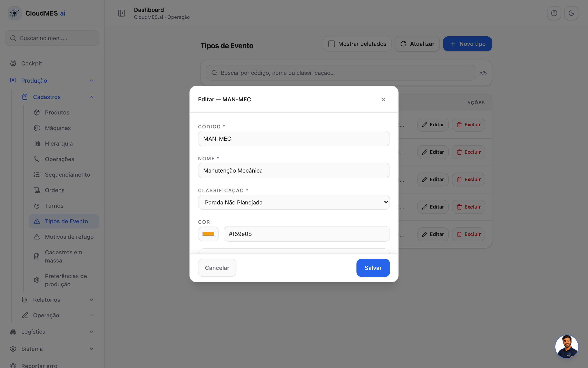The height and width of the screenshot is (368, 588).
Task: Click the Turnos timer icon
Action: pyautogui.click(x=37, y=206)
